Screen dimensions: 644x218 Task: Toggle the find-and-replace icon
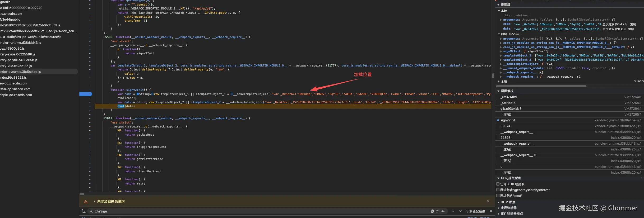click(84, 211)
